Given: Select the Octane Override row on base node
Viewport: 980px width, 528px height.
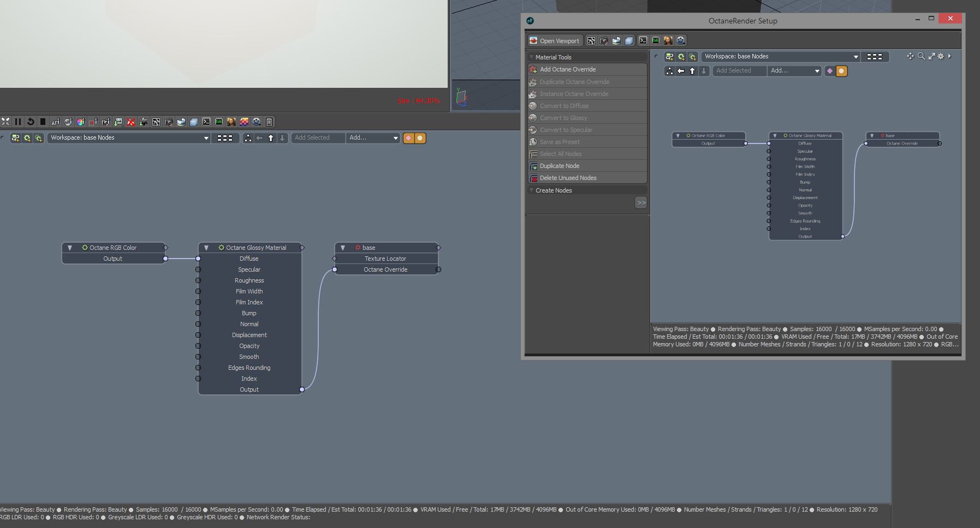Looking at the screenshot, I should click(386, 269).
